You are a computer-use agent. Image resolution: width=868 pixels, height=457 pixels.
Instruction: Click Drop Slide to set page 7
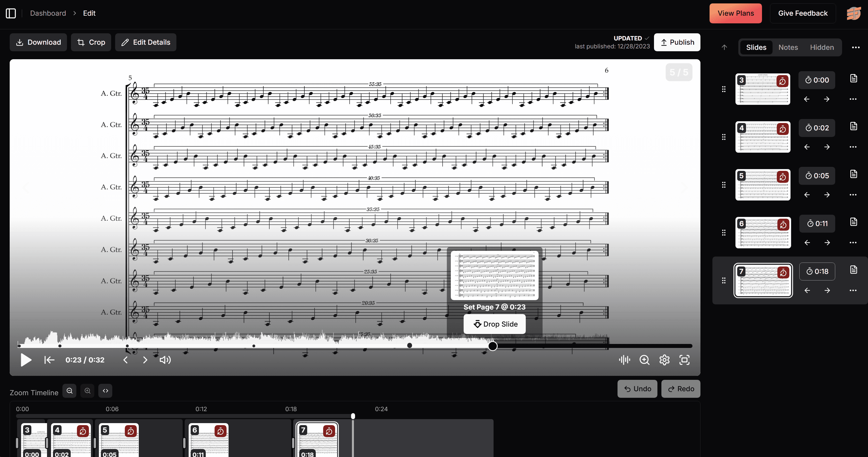coord(494,324)
